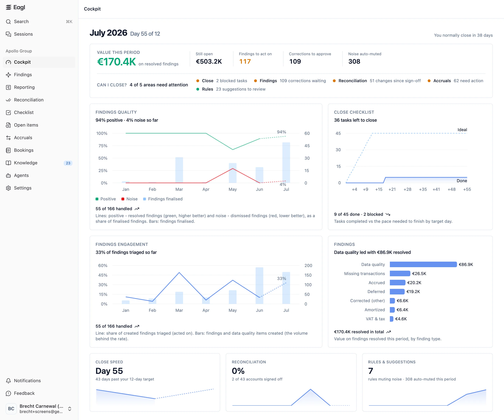Click the Corrections to approve 109 value
The width and height of the screenshot is (504, 420).
click(x=295, y=62)
